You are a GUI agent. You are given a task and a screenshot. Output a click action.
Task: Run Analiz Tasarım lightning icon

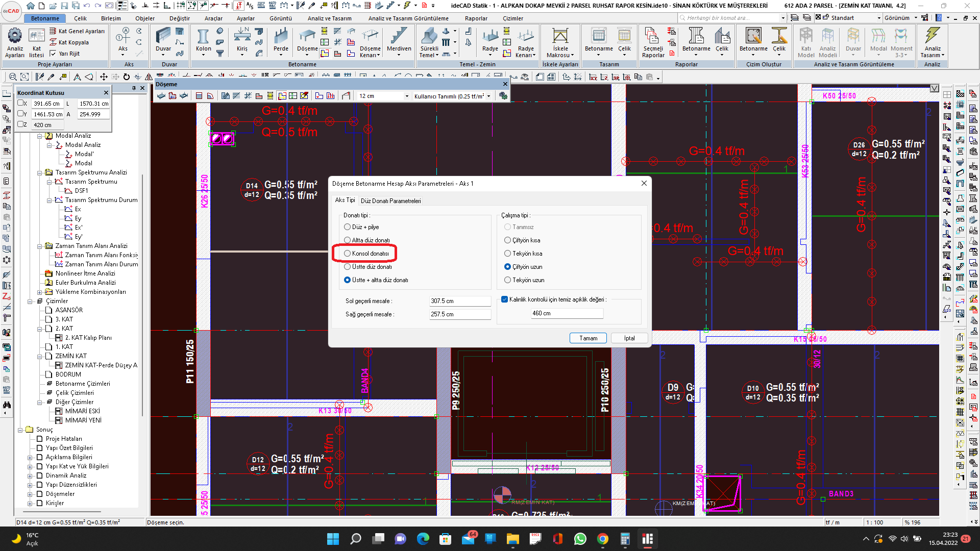click(932, 42)
